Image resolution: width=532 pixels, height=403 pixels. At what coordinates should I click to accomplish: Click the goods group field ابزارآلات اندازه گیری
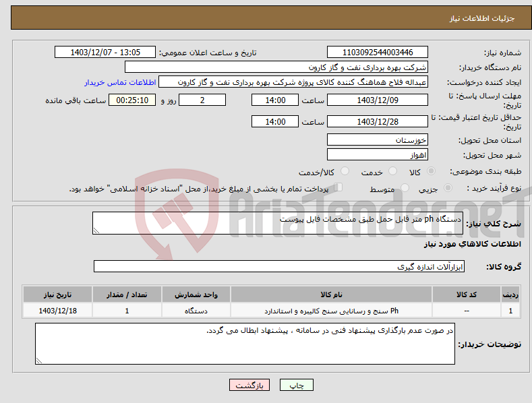[x=279, y=266]
